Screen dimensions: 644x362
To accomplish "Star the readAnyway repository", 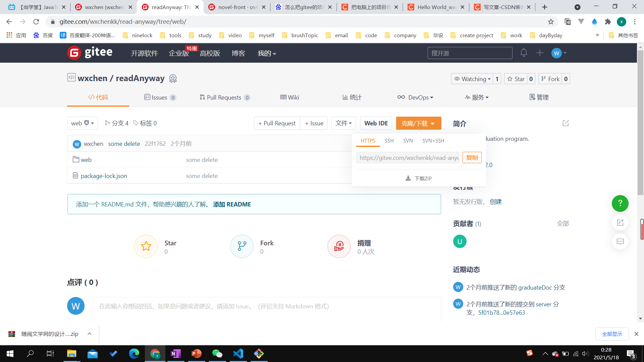I will coord(516,79).
